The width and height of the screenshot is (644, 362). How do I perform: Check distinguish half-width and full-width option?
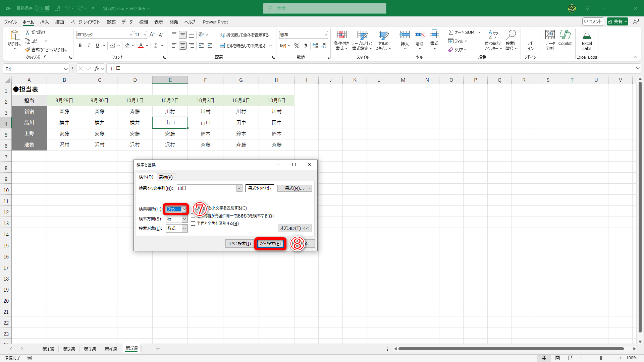(x=193, y=224)
